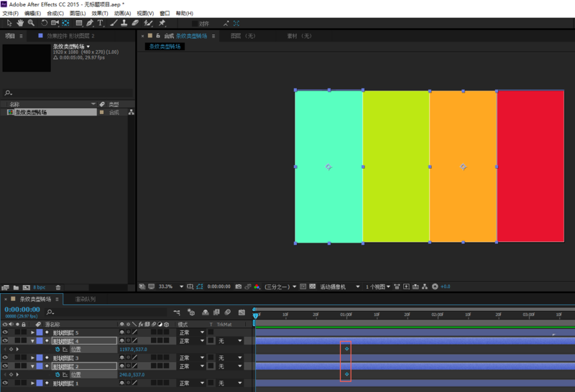Open the 图层(L) menu
The height and width of the screenshot is (392, 575).
click(78, 13)
